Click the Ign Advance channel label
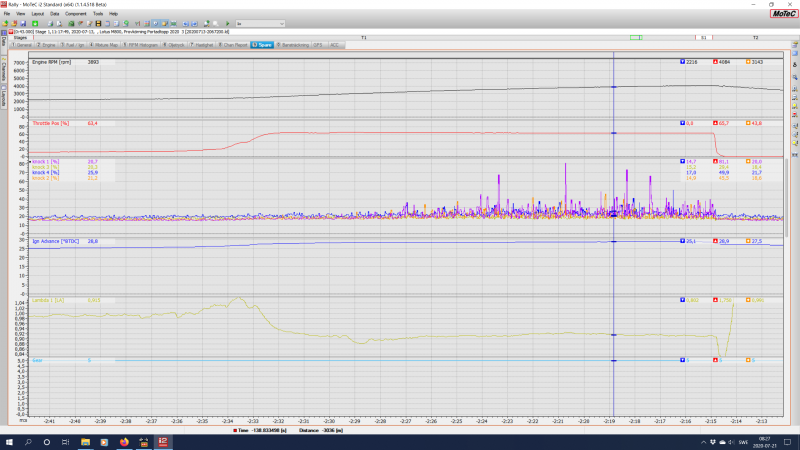 (56, 242)
